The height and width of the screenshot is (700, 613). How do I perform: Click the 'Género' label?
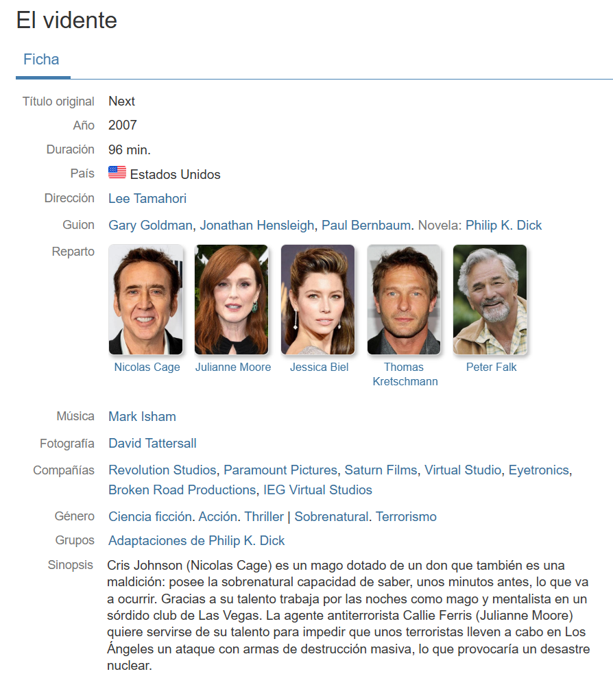(74, 516)
